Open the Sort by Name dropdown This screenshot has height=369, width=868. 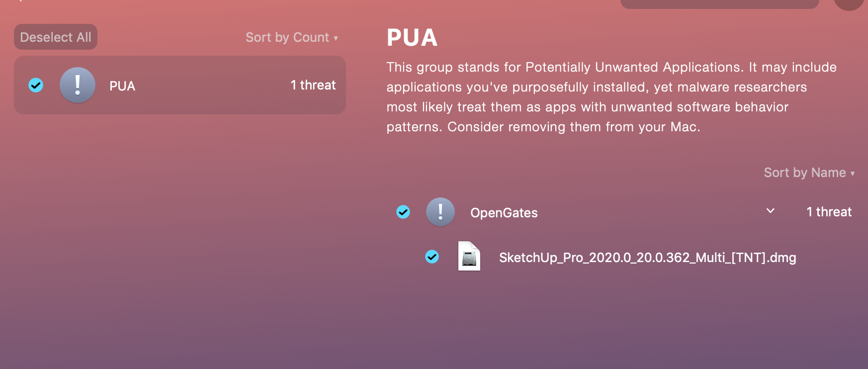(809, 173)
